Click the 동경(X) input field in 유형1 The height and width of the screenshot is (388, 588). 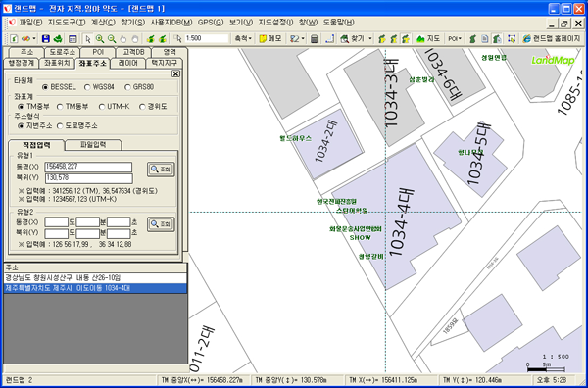click(x=88, y=167)
